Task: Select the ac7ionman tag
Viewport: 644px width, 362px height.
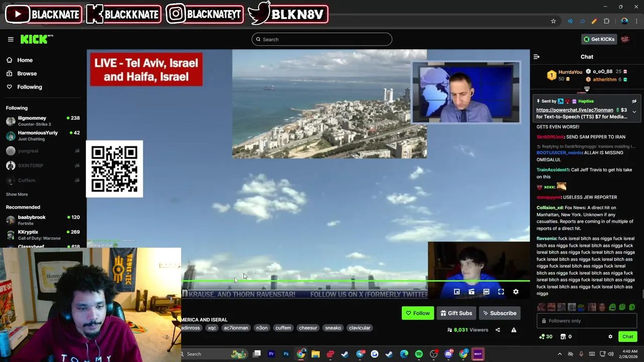Action: [x=236, y=328]
